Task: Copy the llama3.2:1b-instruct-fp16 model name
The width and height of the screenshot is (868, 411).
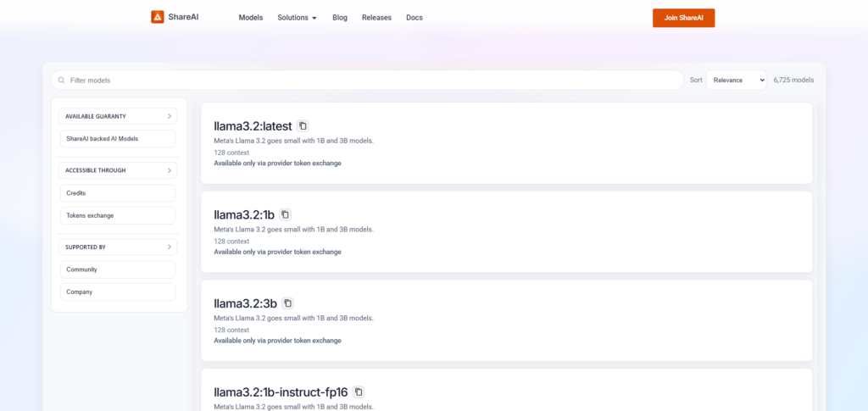Action: [359, 392]
